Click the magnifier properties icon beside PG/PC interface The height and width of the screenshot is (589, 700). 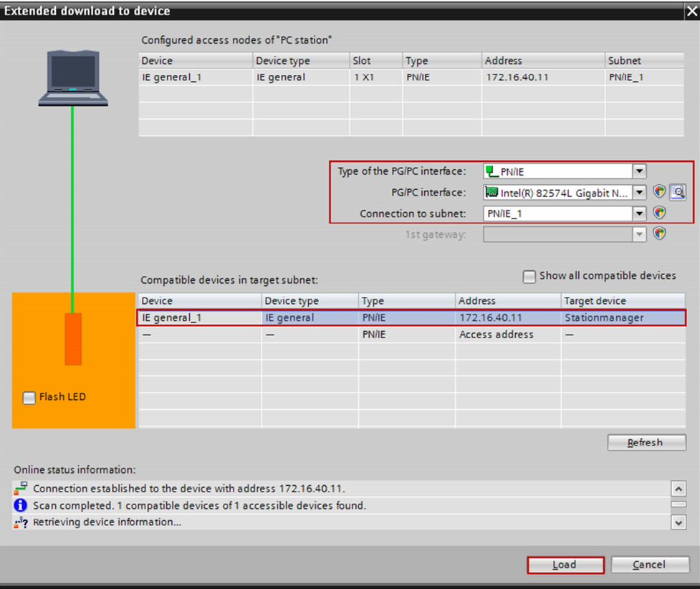pyautogui.click(x=678, y=193)
